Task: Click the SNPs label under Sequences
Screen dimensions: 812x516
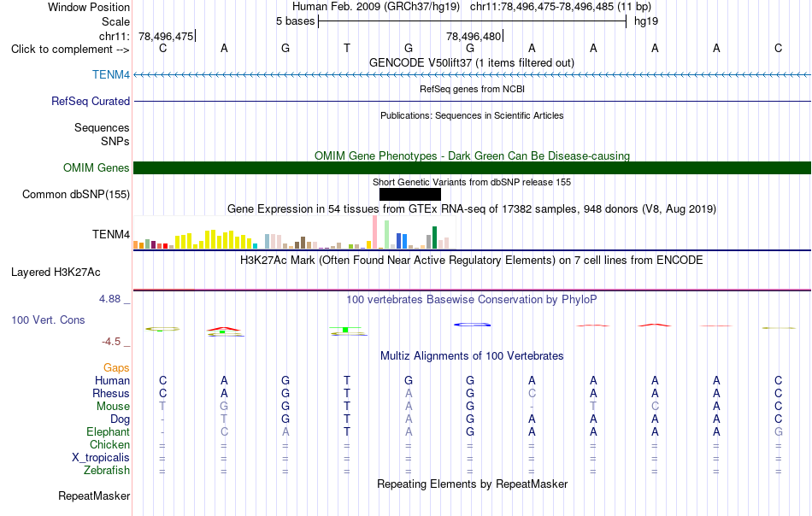Action: [x=115, y=141]
